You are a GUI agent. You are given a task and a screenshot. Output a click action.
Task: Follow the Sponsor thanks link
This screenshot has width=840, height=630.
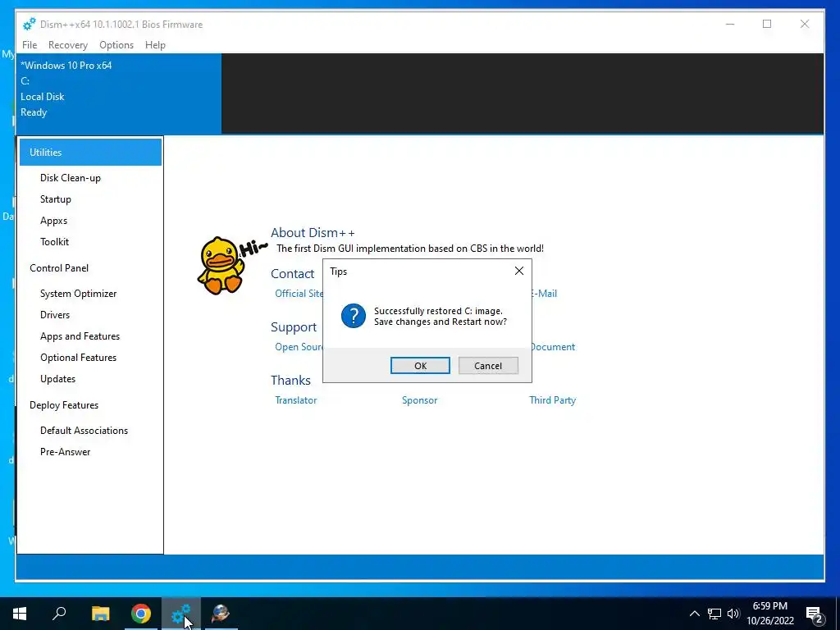click(x=419, y=400)
